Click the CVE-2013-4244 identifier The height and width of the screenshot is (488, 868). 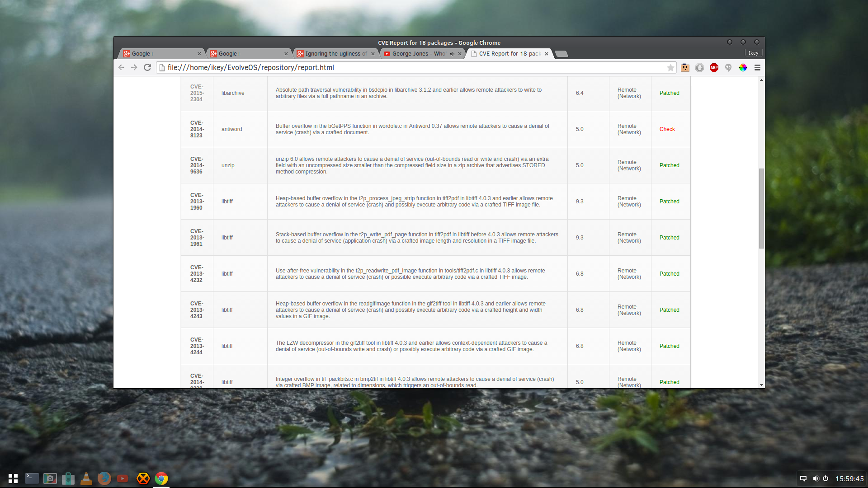click(x=197, y=346)
